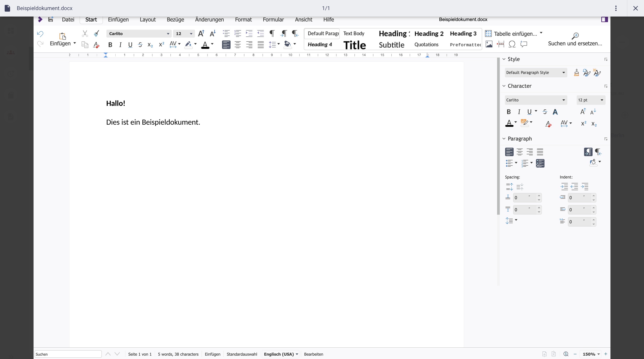Toggle formatting marks pilcrow in ribbon
This screenshot has height=359, width=644.
click(272, 34)
